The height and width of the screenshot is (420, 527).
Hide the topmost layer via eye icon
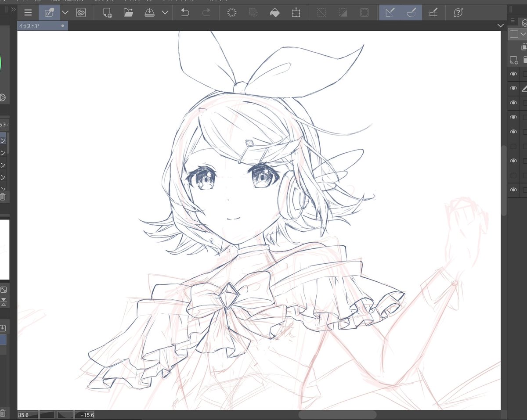513,74
